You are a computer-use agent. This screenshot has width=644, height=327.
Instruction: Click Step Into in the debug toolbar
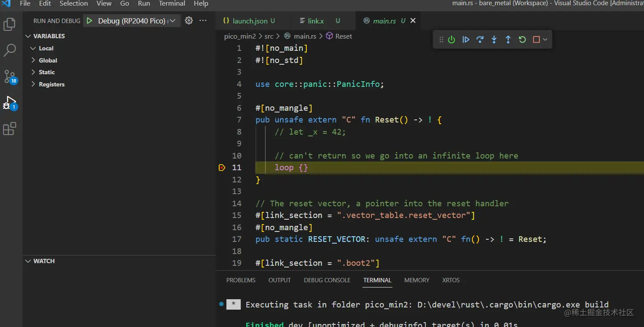coord(494,40)
